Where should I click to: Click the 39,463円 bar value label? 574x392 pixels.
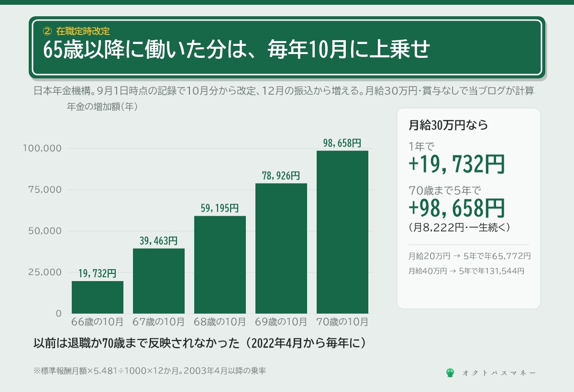159,241
